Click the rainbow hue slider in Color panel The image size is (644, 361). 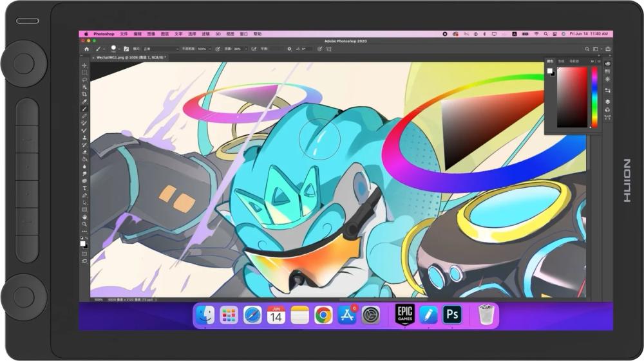[x=594, y=97]
